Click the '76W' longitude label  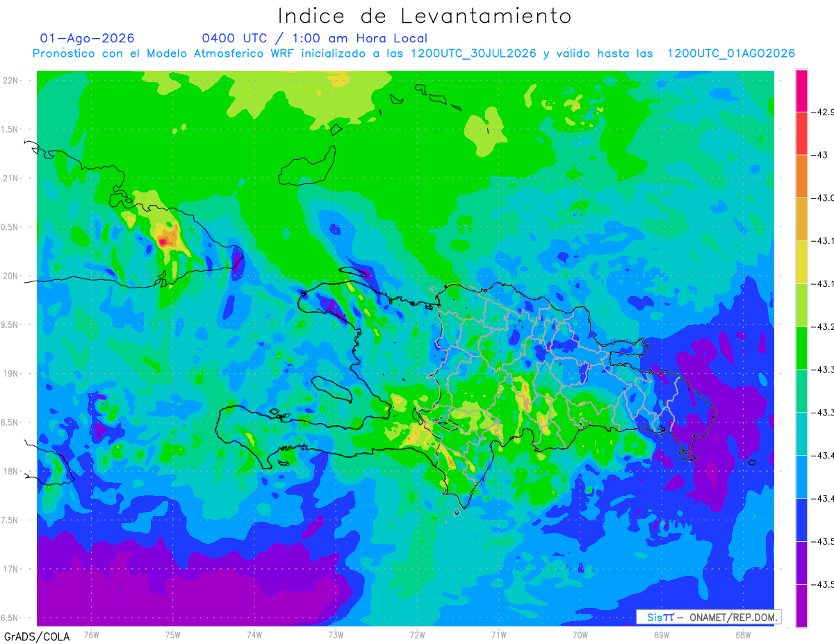click(91, 635)
